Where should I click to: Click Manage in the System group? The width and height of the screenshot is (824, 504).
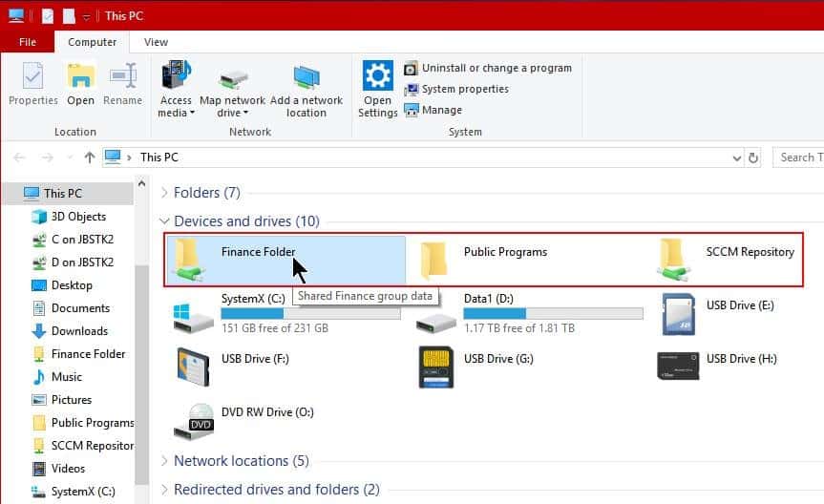pos(433,111)
